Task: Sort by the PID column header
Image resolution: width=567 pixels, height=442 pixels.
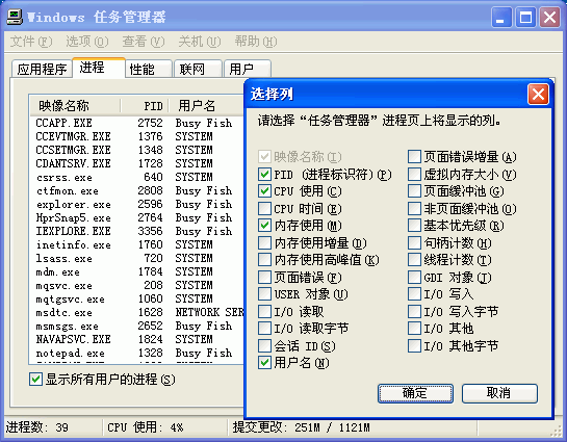Action: (145, 106)
